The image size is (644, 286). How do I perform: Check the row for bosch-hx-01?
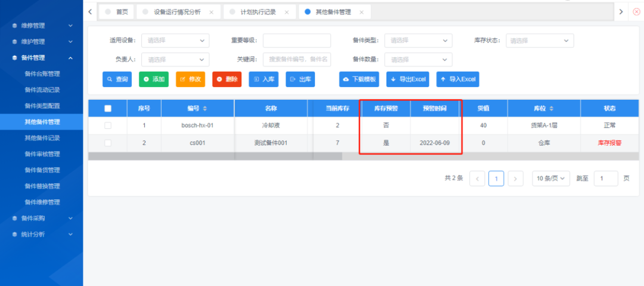[x=108, y=125]
